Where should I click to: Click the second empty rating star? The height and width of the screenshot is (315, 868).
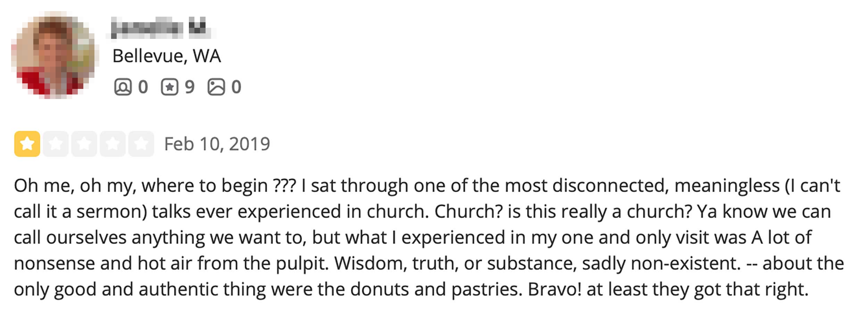click(x=56, y=144)
